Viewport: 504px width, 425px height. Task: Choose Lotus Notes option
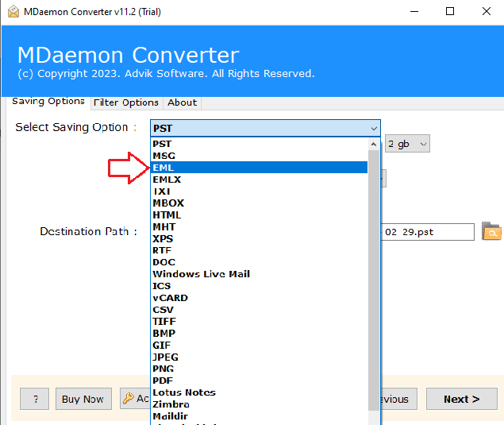click(259, 392)
